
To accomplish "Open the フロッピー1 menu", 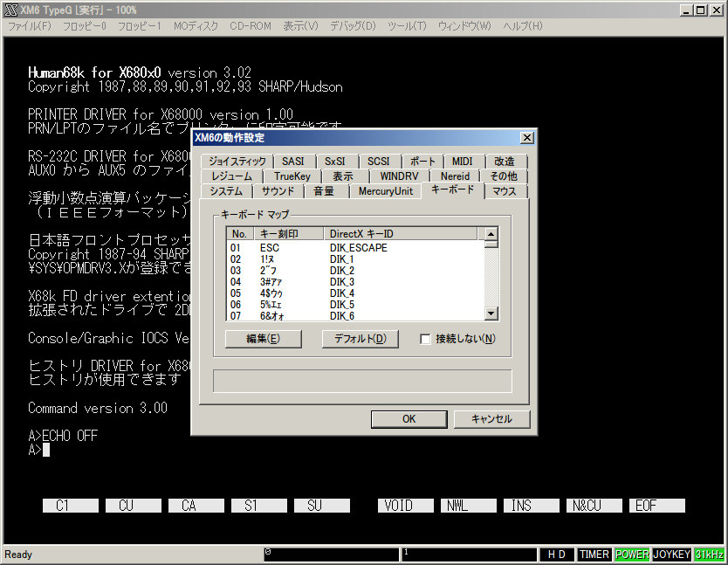I will (x=140, y=26).
